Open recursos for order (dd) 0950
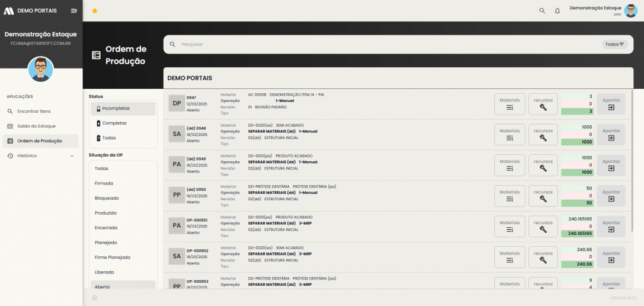This screenshot has width=644, height=306. pos(543,196)
